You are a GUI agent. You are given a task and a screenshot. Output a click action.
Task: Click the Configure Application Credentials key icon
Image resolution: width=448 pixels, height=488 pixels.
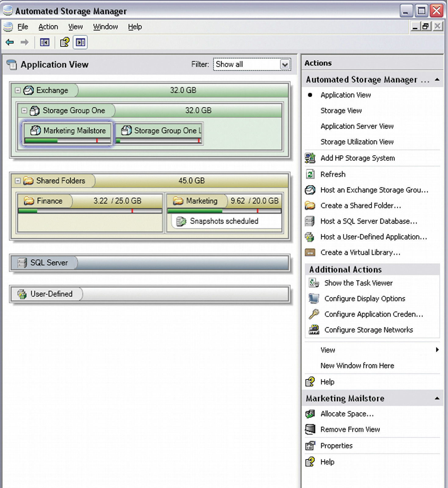(x=314, y=314)
